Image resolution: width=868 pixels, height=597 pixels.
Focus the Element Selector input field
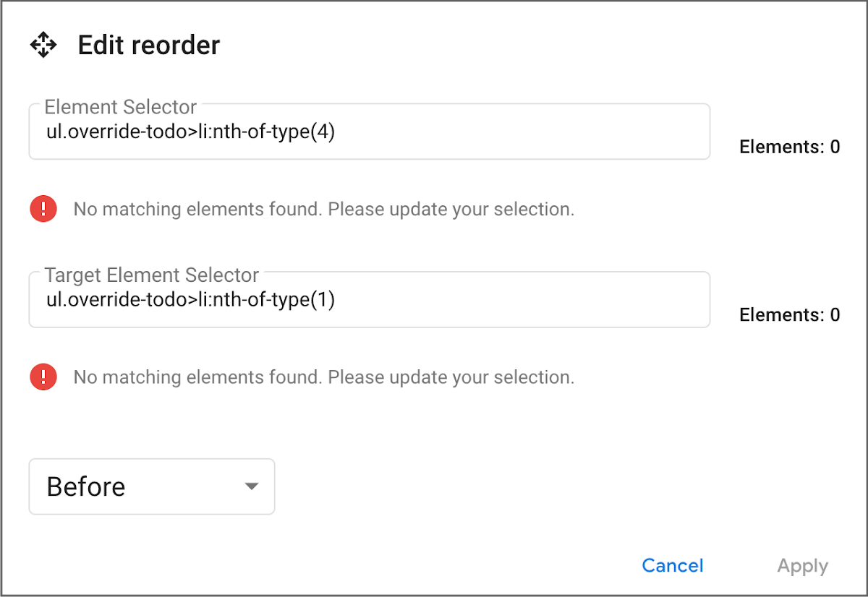(x=506, y=134)
